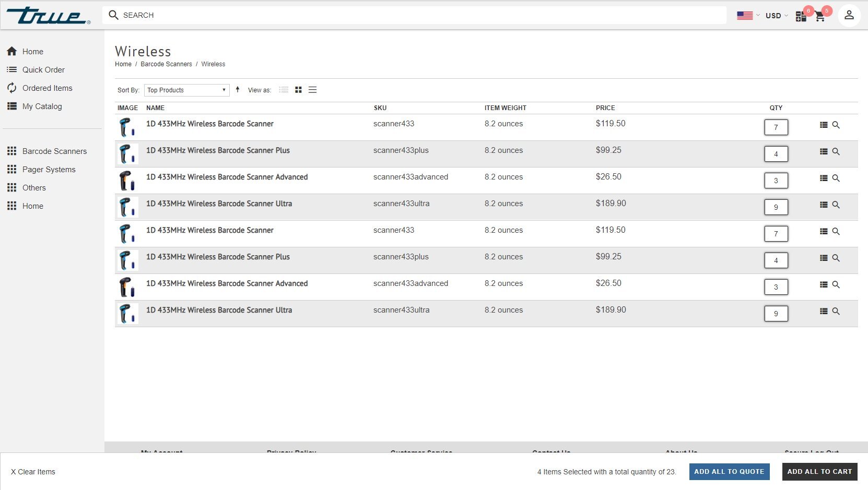Open the shopping cart icon
This screenshot has width=868, height=490.
(820, 17)
